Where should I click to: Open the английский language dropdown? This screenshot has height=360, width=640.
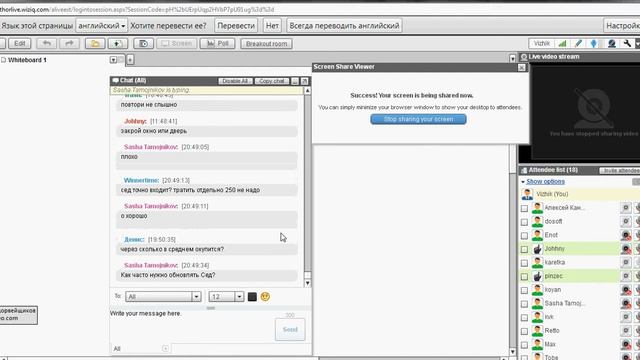pyautogui.click(x=102, y=25)
